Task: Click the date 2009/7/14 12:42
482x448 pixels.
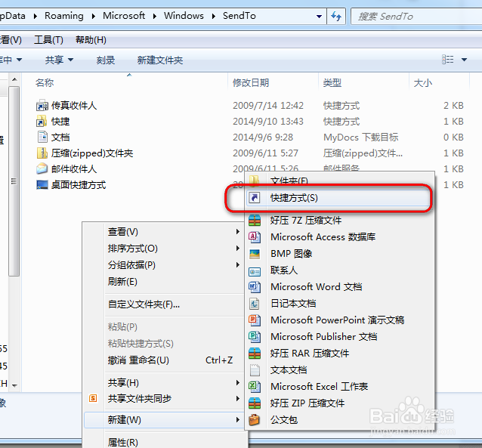Action: click(x=267, y=106)
